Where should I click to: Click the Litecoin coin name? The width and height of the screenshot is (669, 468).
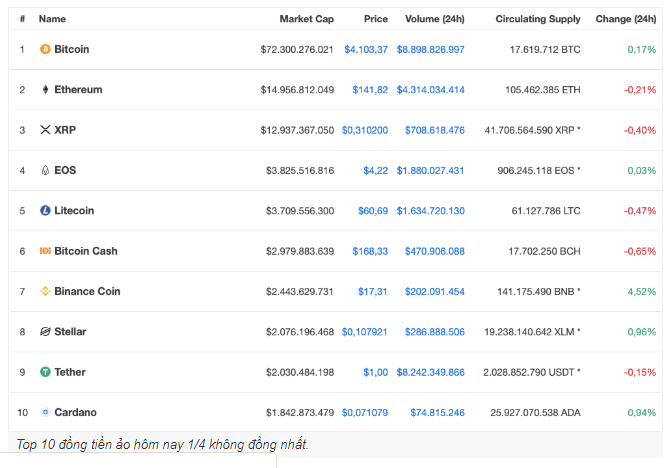click(x=74, y=210)
